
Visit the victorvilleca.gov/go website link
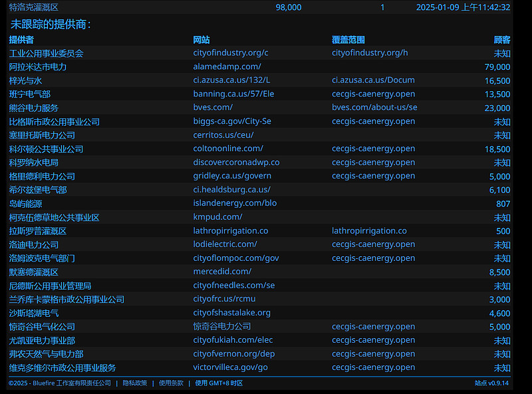click(x=230, y=367)
